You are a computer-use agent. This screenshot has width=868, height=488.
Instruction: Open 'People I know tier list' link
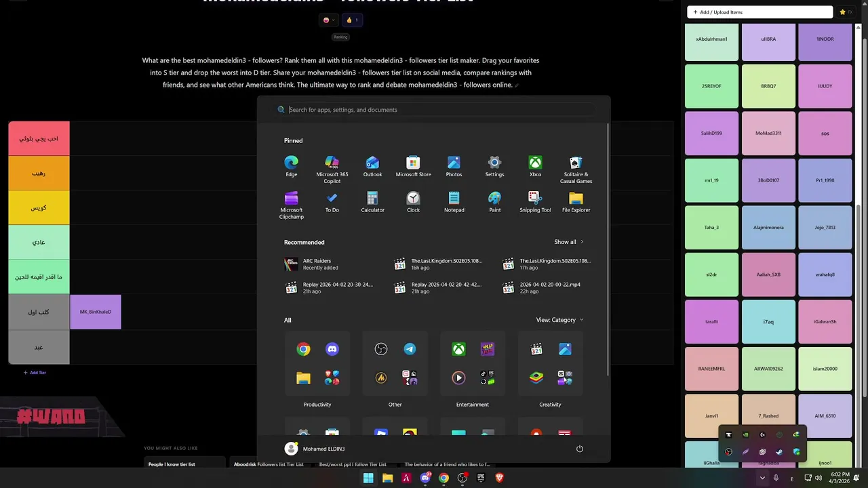pos(172,464)
